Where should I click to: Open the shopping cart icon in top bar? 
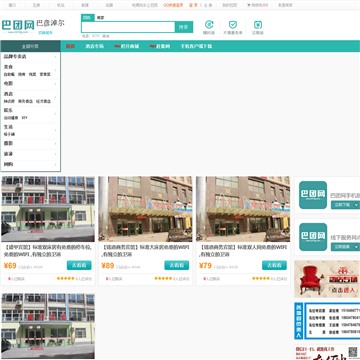249,5
